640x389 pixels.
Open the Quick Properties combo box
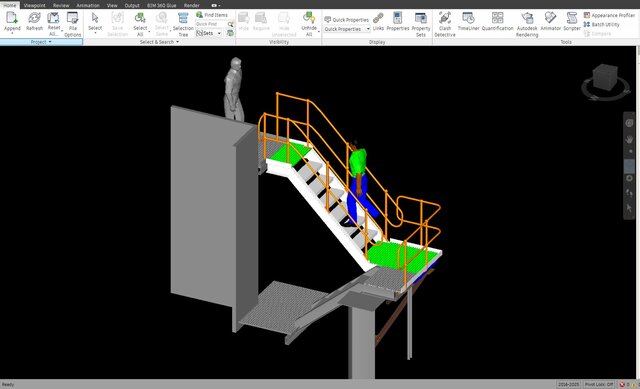(x=347, y=29)
